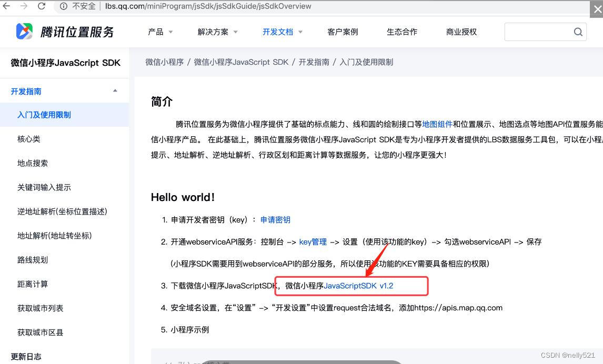The height and width of the screenshot is (364, 603).
Task: Open 更新日志 in sidebar
Action: point(26,357)
